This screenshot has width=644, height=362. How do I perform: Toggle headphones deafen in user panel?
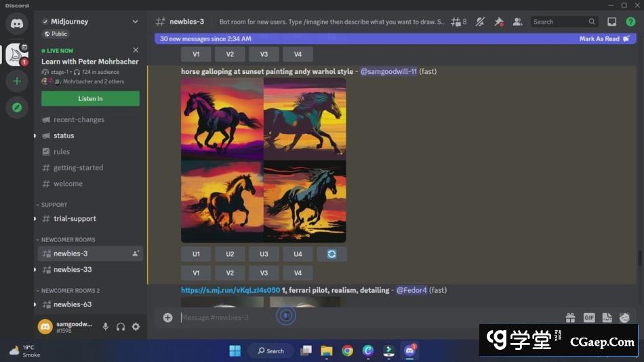tap(121, 327)
